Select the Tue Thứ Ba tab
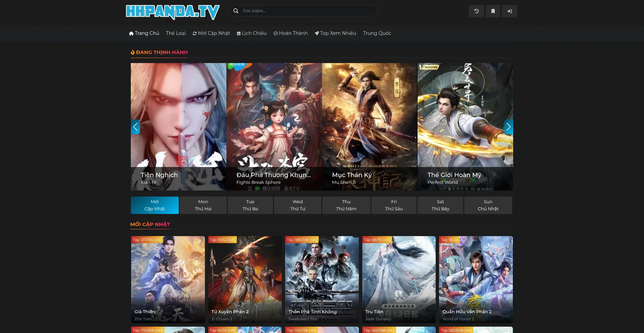The width and height of the screenshot is (644, 333). point(250,205)
